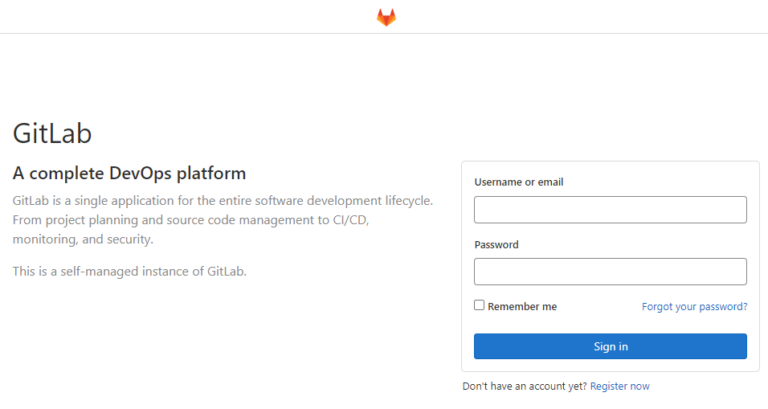Follow the Register now link

click(620, 386)
